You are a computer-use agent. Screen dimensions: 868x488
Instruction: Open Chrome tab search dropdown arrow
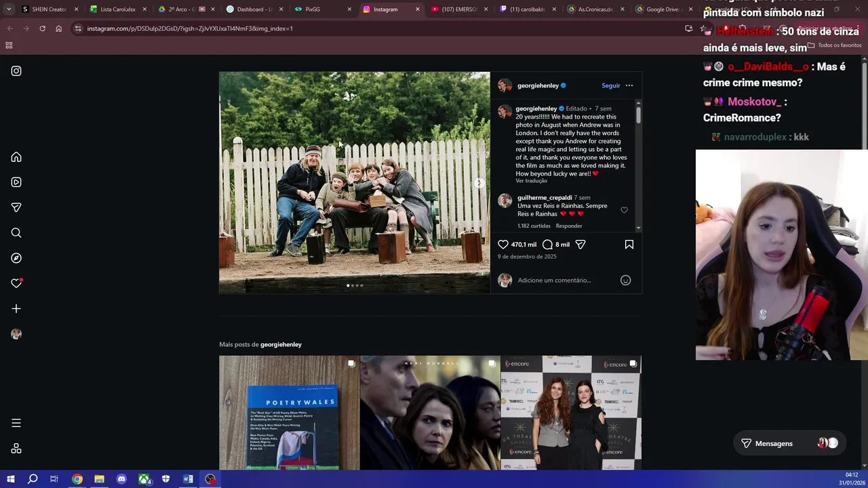click(8, 9)
